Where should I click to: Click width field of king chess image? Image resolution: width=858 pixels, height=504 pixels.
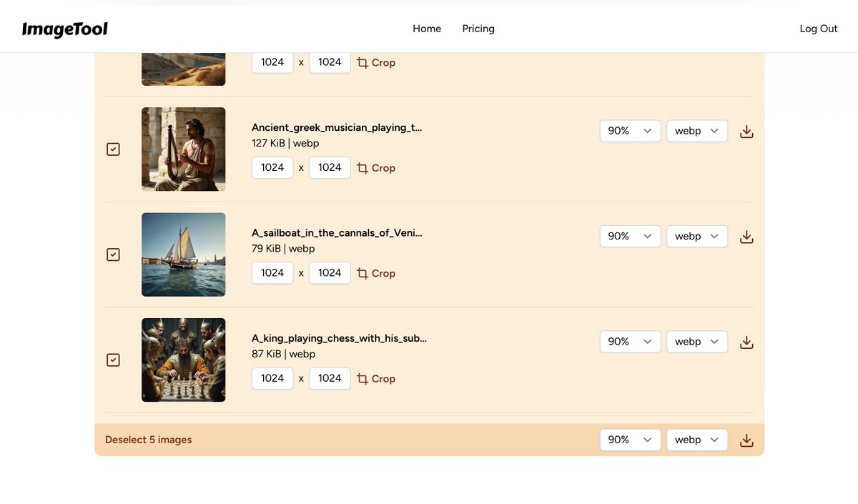pyautogui.click(x=272, y=378)
